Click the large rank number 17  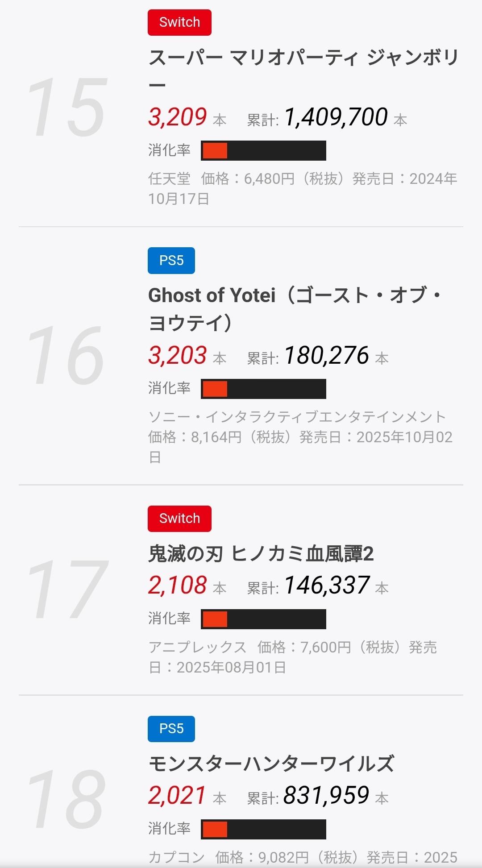[67, 590]
